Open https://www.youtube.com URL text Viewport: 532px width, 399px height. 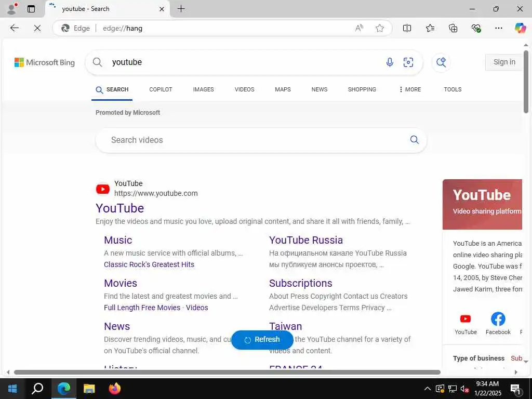tap(156, 193)
